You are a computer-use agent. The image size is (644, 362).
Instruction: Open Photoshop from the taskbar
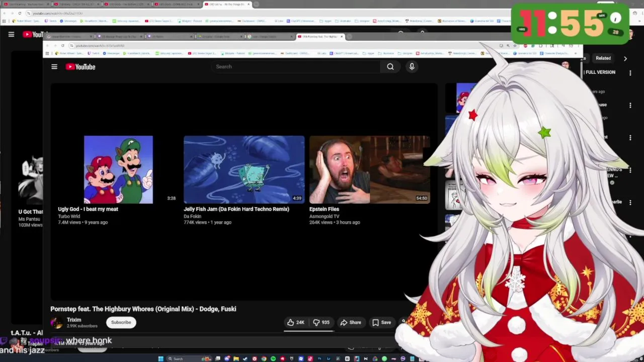click(319, 358)
